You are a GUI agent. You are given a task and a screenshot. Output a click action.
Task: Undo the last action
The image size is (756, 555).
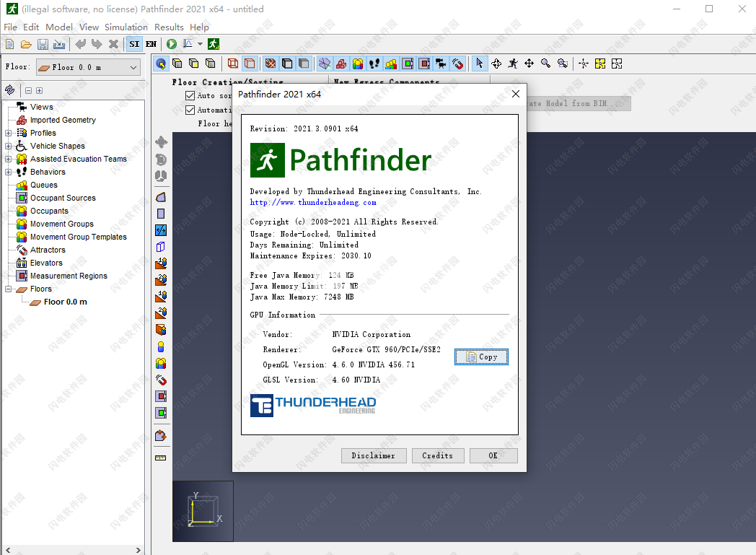pyautogui.click(x=79, y=43)
